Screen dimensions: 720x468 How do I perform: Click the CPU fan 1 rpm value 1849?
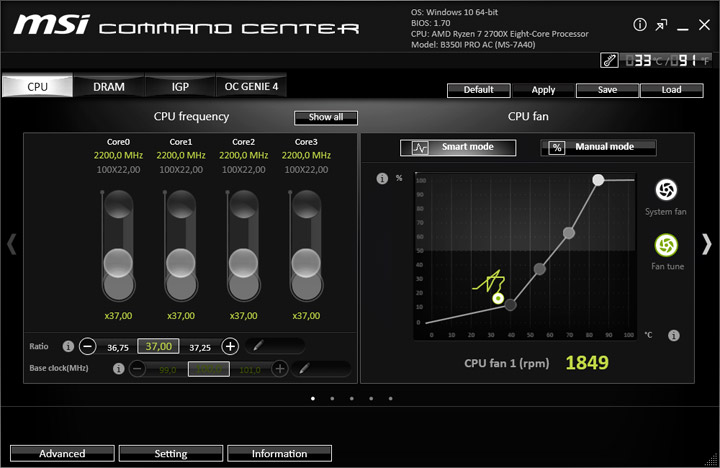pos(587,363)
